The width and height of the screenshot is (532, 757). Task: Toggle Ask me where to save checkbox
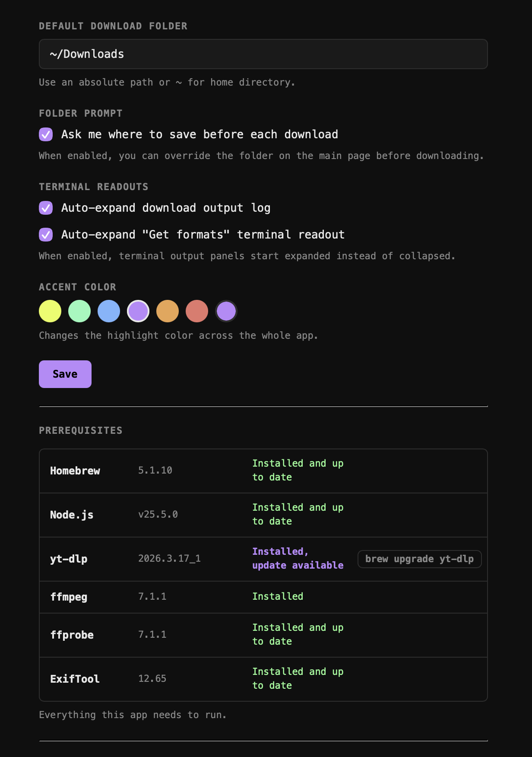pyautogui.click(x=46, y=134)
